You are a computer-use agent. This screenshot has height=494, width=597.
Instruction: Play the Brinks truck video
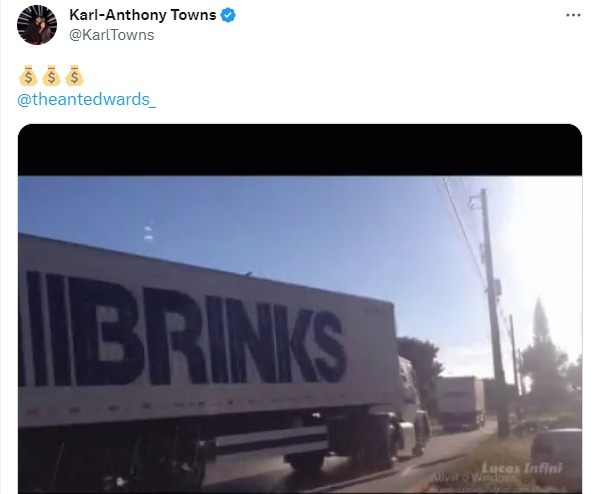pyautogui.click(x=300, y=309)
